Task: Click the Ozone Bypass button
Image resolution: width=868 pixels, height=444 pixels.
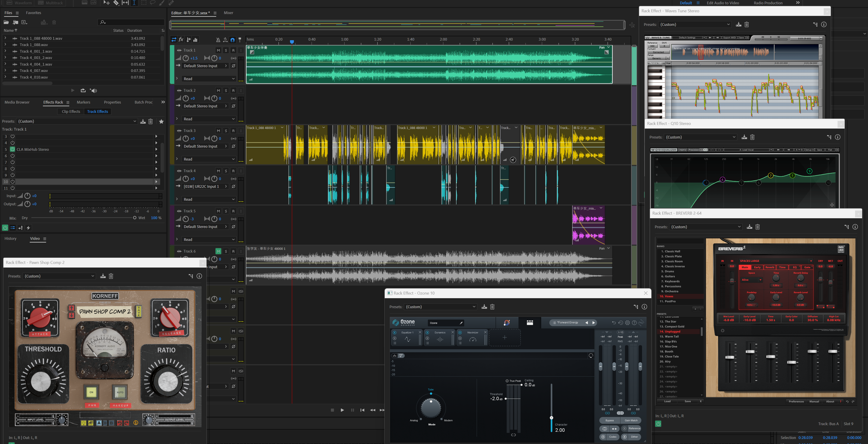Action: click(x=610, y=420)
